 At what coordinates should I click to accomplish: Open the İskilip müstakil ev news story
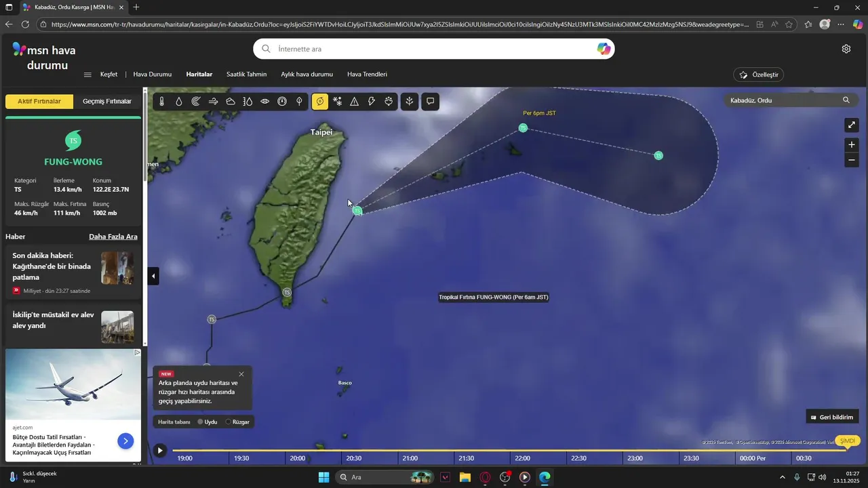pyautogui.click(x=73, y=327)
